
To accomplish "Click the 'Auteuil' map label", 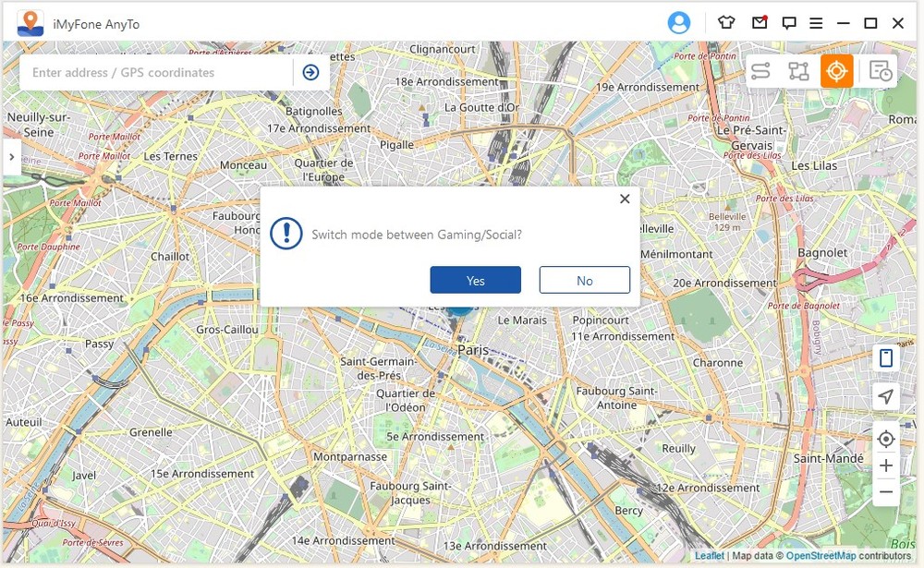I will click(24, 422).
